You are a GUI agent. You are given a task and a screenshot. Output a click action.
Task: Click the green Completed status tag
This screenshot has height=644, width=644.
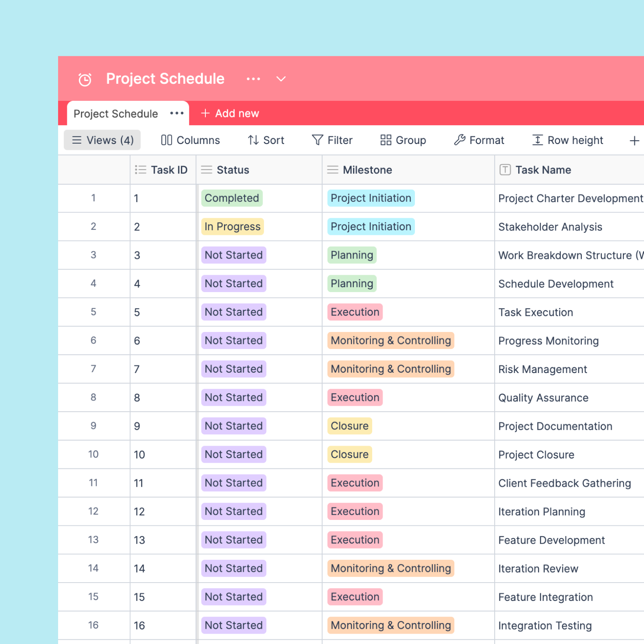232,198
